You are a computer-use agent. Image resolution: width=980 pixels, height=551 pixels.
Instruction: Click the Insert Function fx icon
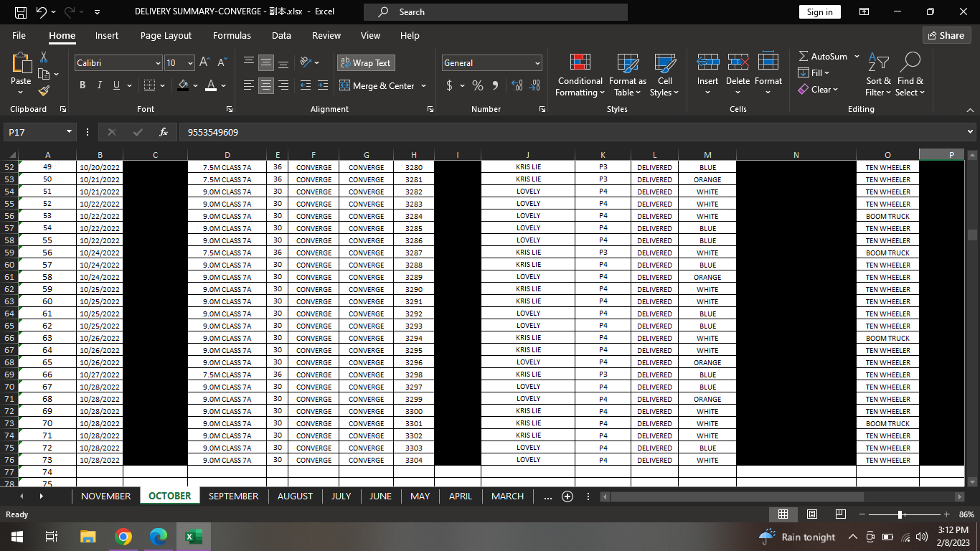[164, 132]
